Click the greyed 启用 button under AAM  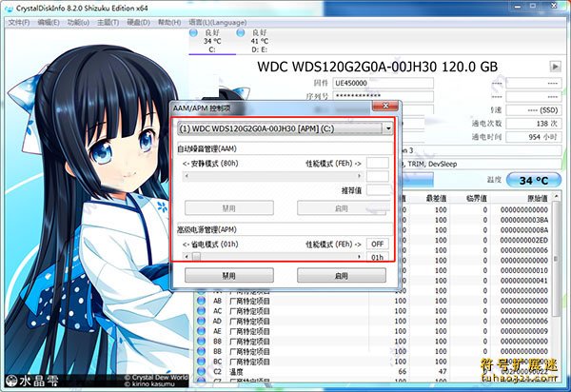(342, 208)
